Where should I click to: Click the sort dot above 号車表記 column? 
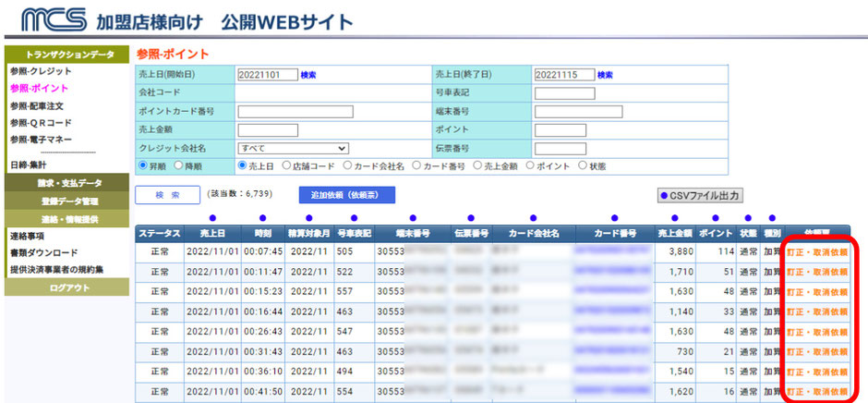pyautogui.click(x=354, y=218)
